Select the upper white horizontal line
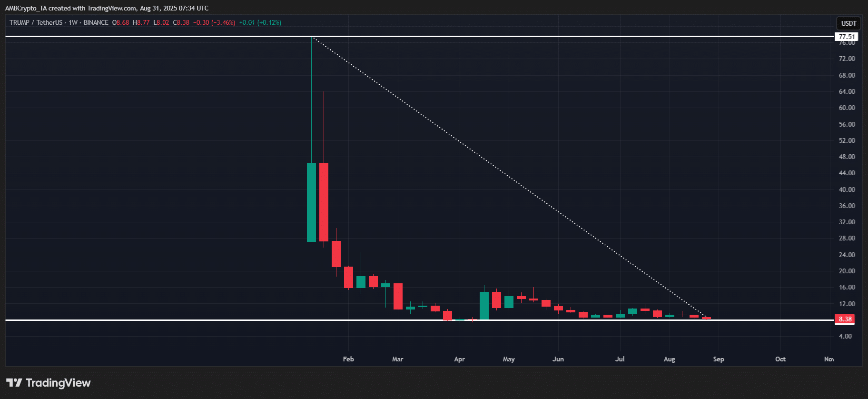The width and height of the screenshot is (868, 399). point(419,36)
